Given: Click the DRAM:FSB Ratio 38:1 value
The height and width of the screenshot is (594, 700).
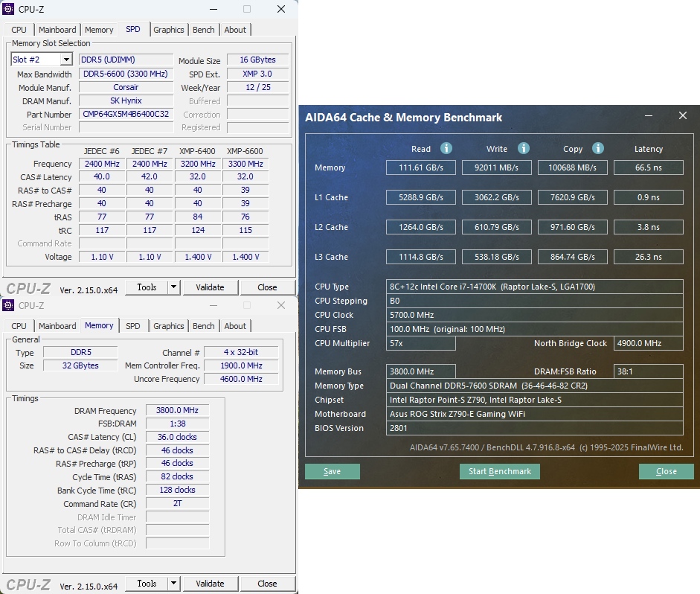Looking at the screenshot, I should click(x=649, y=371).
